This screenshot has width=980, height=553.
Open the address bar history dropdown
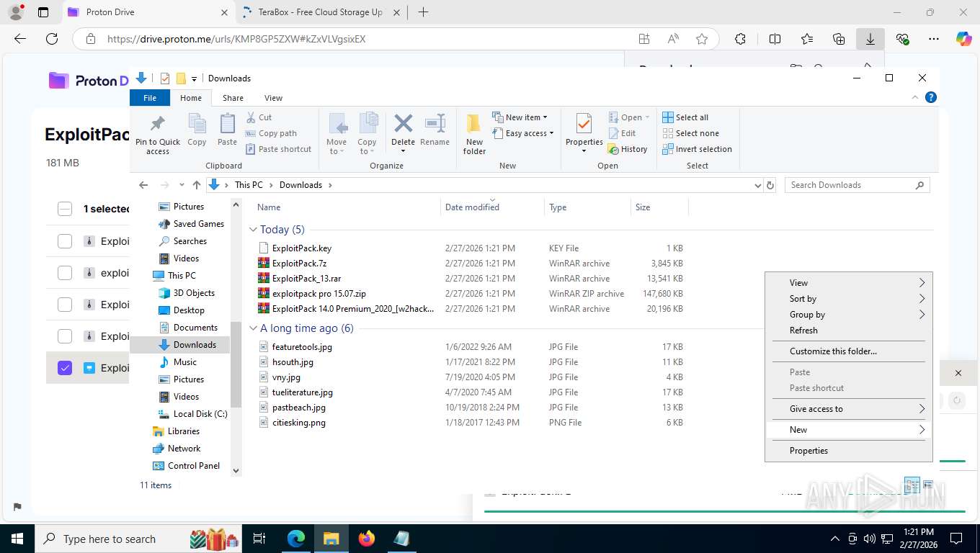pos(757,185)
